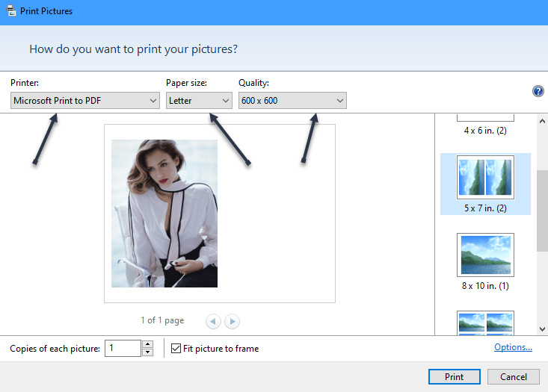The image size is (548, 392).
Task: Open the Paper size dropdown
Action: 199,100
